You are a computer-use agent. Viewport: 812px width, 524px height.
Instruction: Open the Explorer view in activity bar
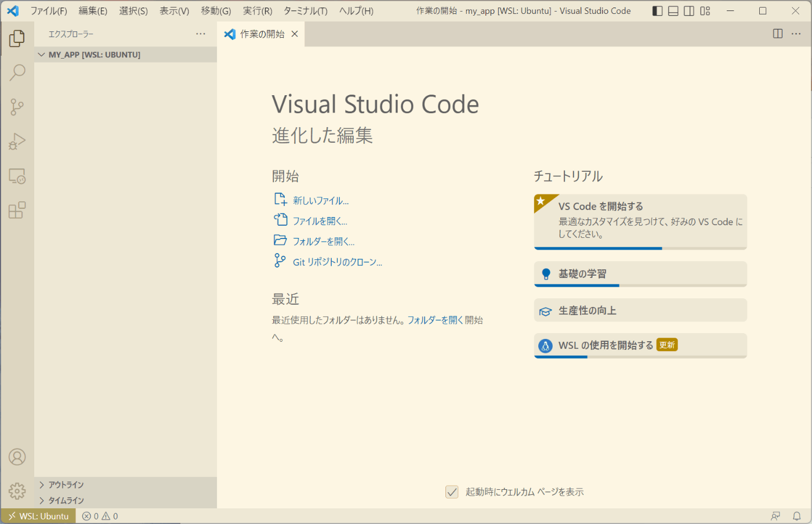[x=17, y=38]
